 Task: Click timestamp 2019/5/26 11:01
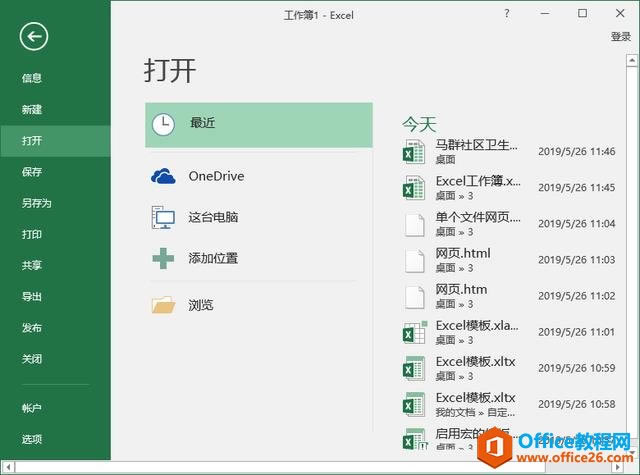point(576,332)
